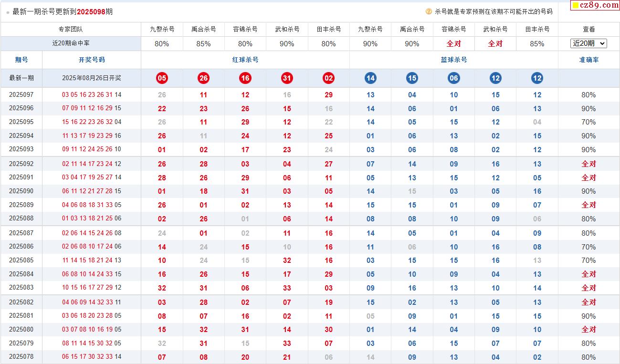
Task: Select issue number 2025094
Action: 21,136
